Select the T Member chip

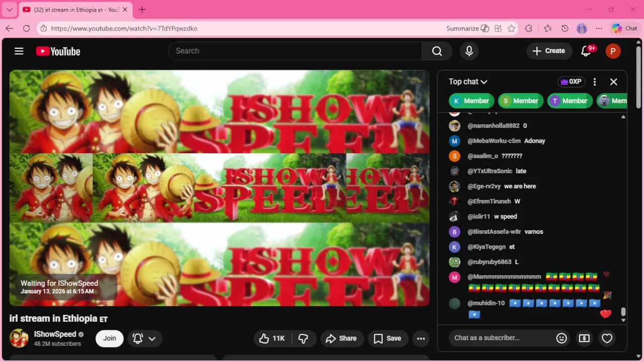(x=570, y=101)
